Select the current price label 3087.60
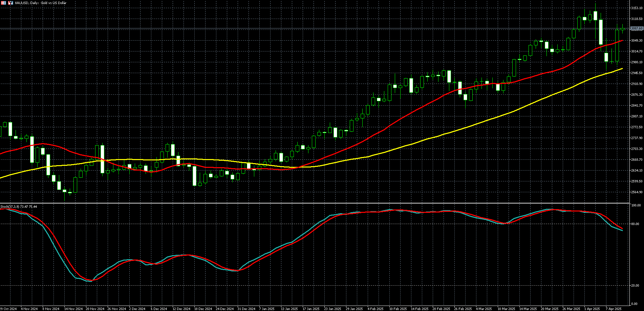The width and height of the screenshot is (644, 311). click(x=637, y=29)
